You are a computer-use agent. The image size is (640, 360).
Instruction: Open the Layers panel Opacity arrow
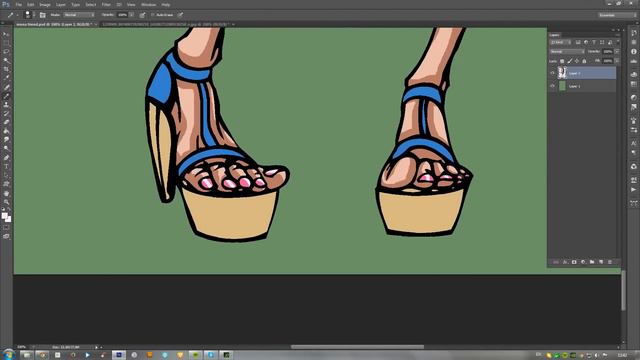coord(617,51)
